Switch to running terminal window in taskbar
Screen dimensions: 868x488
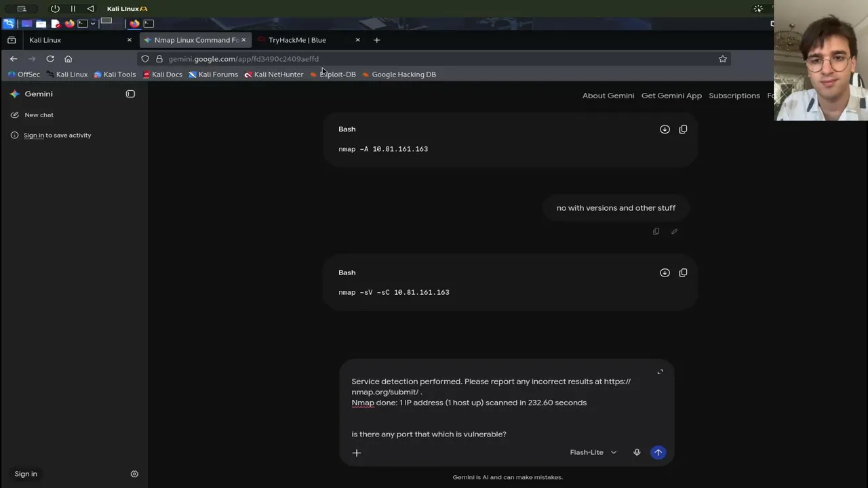pyautogui.click(x=149, y=23)
